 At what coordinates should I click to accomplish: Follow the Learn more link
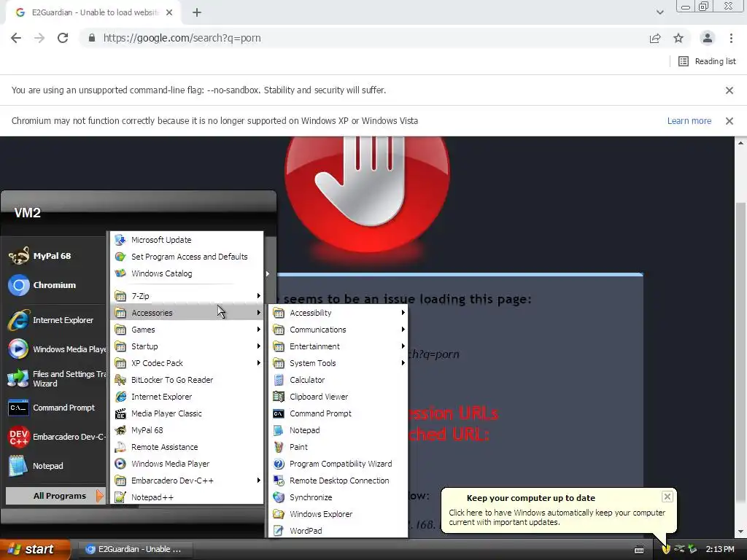(689, 121)
